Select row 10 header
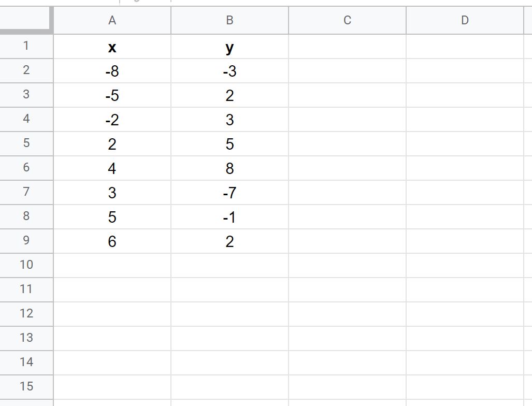This screenshot has height=406, width=532. (26, 265)
